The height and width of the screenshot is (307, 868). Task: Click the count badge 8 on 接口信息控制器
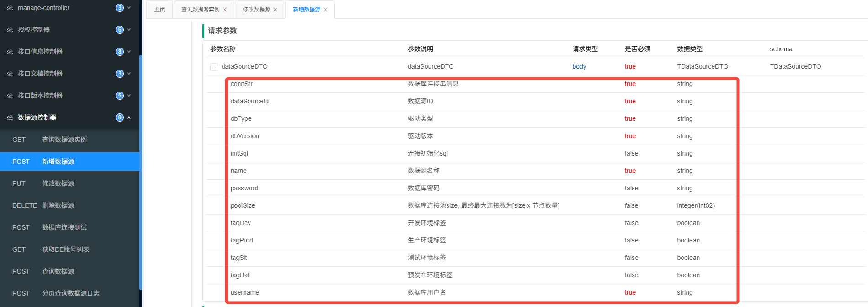point(120,52)
